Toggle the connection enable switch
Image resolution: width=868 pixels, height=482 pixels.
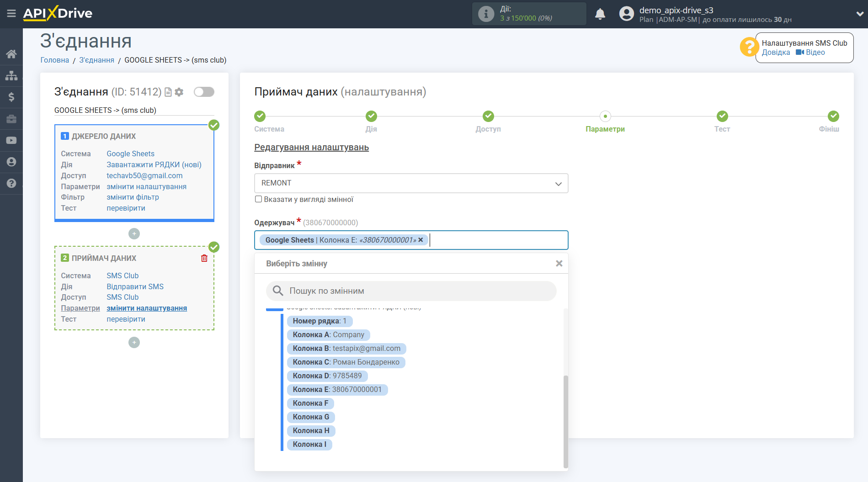[x=204, y=92]
